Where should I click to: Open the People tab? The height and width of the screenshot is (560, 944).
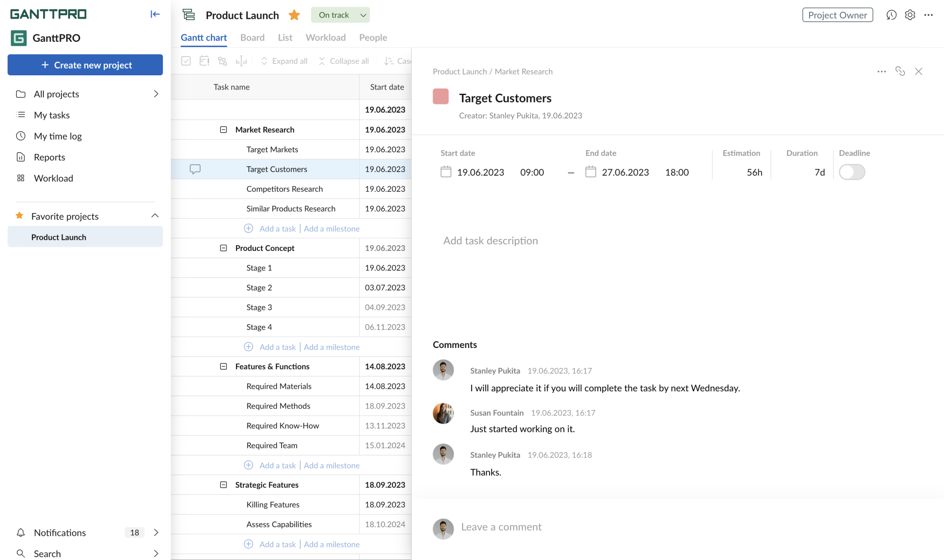[x=373, y=37]
